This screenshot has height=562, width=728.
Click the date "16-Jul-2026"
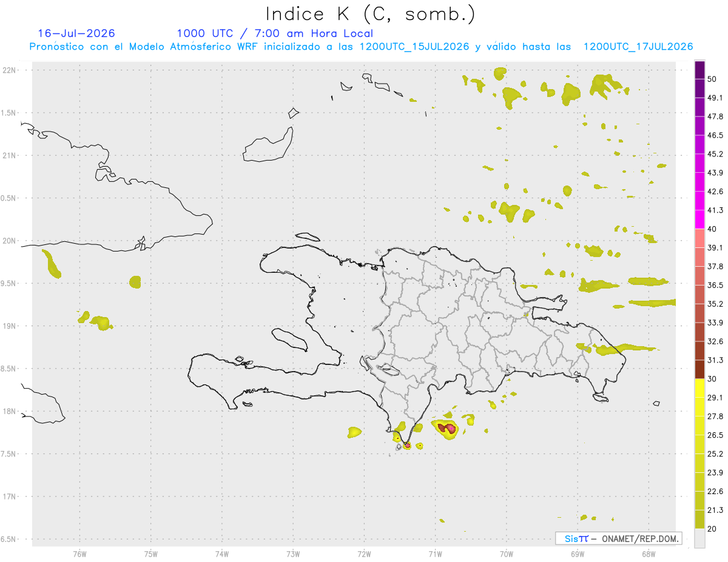(76, 33)
